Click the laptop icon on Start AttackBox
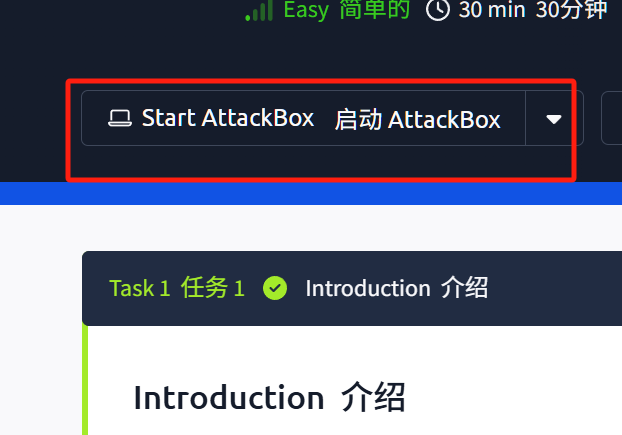Image resolution: width=622 pixels, height=435 pixels. [x=120, y=118]
